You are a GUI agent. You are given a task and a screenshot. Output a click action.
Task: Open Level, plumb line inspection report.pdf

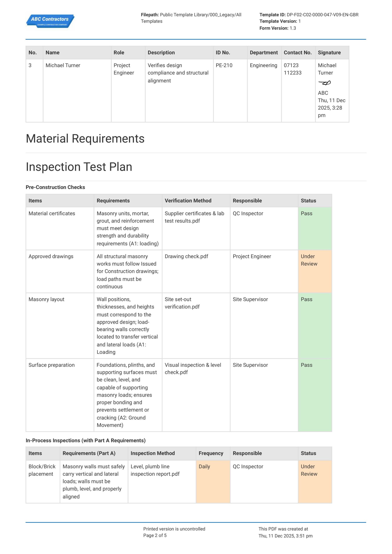pyautogui.click(x=155, y=470)
